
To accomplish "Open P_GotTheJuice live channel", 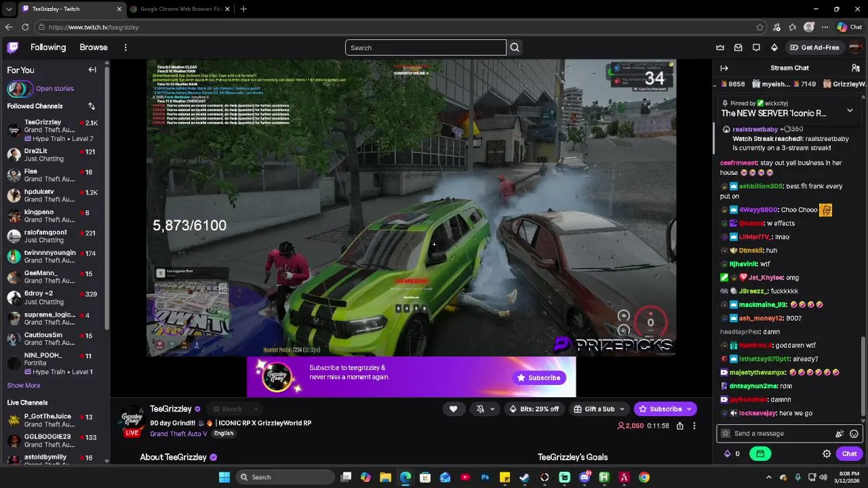I will click(x=54, y=420).
